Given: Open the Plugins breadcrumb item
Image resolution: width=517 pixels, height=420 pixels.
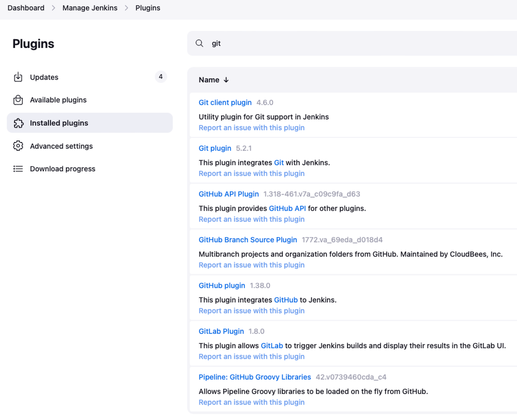Looking at the screenshot, I should click(x=148, y=8).
